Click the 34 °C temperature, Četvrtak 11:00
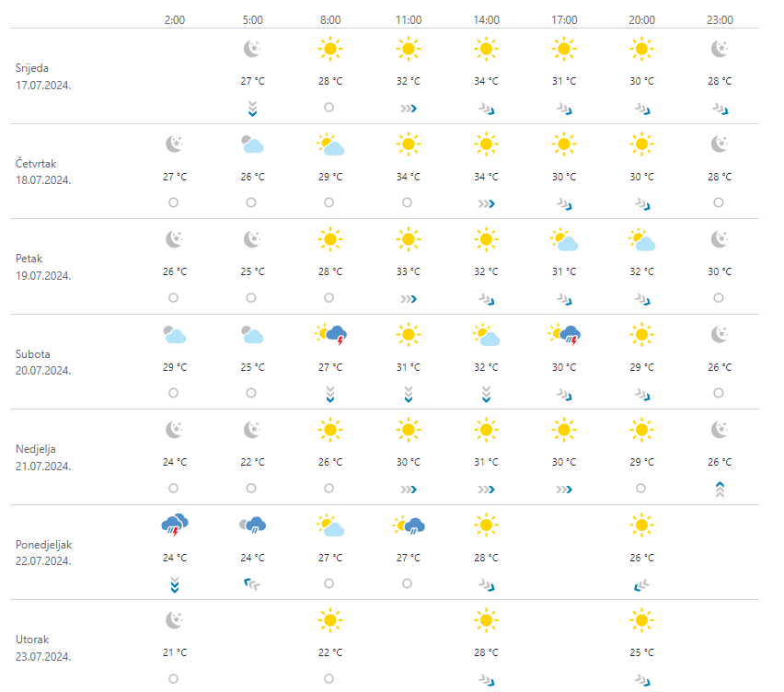Screen dimensions: 784x692 [x=409, y=177]
